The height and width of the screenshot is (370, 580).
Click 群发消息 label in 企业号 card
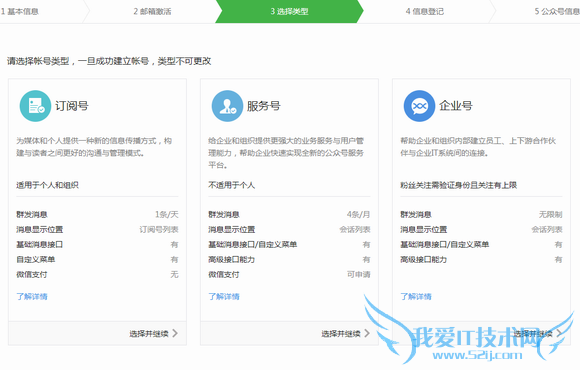[416, 214]
